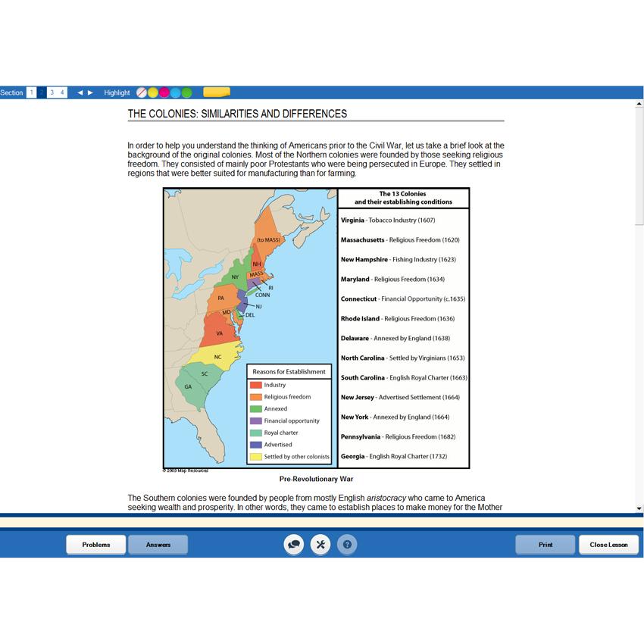Go to next section arrow
644x644 pixels.
click(91, 92)
